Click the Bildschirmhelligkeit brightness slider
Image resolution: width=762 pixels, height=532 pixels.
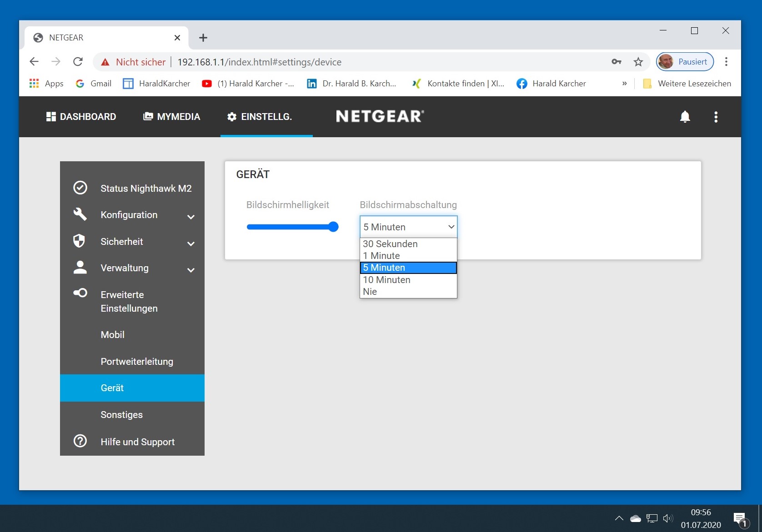[x=292, y=227]
